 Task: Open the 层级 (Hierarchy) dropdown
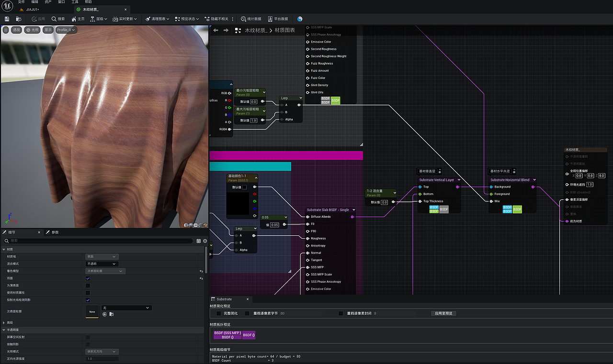pos(99,19)
